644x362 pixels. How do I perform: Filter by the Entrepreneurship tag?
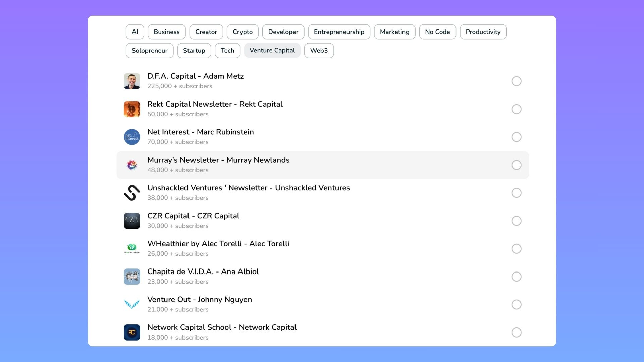tap(339, 32)
